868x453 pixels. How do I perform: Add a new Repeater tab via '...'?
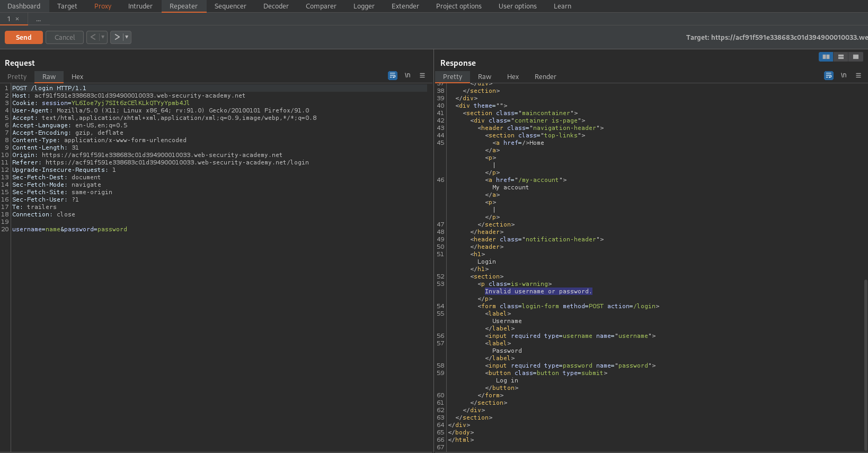click(x=38, y=19)
